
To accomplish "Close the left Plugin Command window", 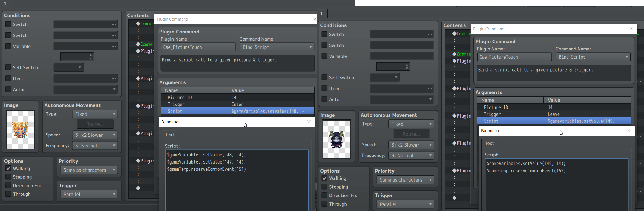I will 315,19.
